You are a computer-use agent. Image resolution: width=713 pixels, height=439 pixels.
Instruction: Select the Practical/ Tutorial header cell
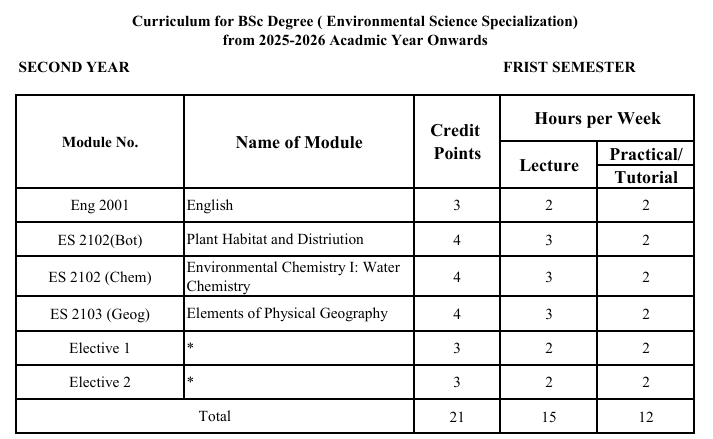coord(646,165)
